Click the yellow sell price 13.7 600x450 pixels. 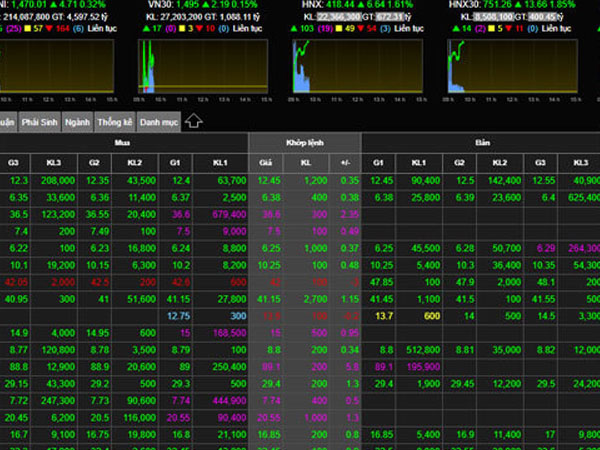(384, 316)
